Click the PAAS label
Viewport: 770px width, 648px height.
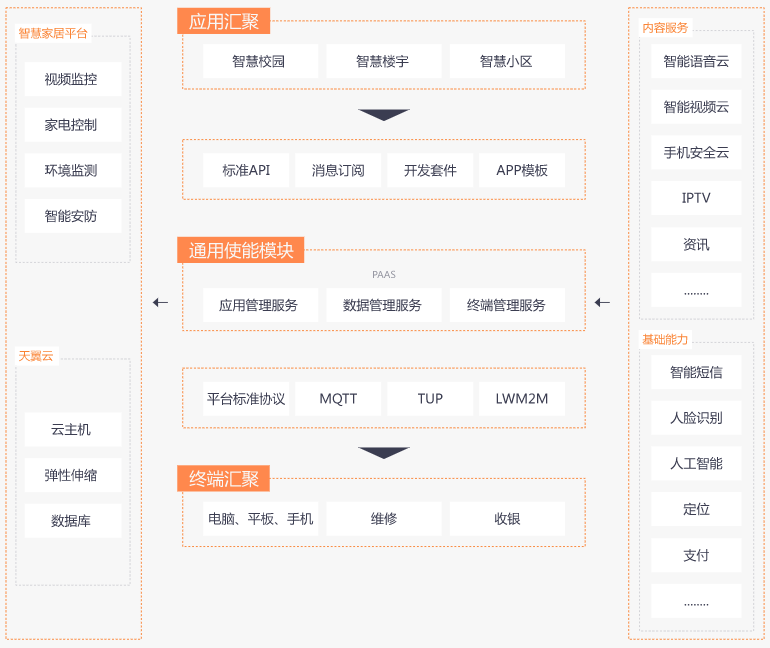384,275
